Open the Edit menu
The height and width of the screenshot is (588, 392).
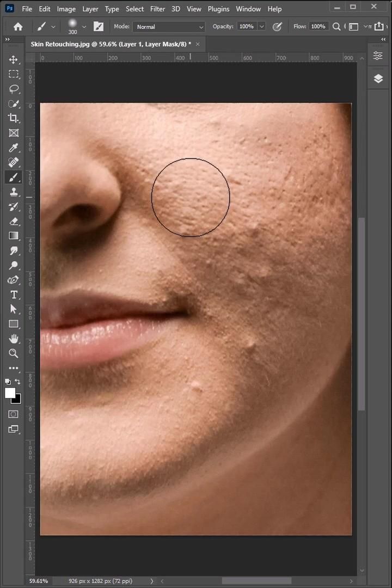[x=44, y=9]
